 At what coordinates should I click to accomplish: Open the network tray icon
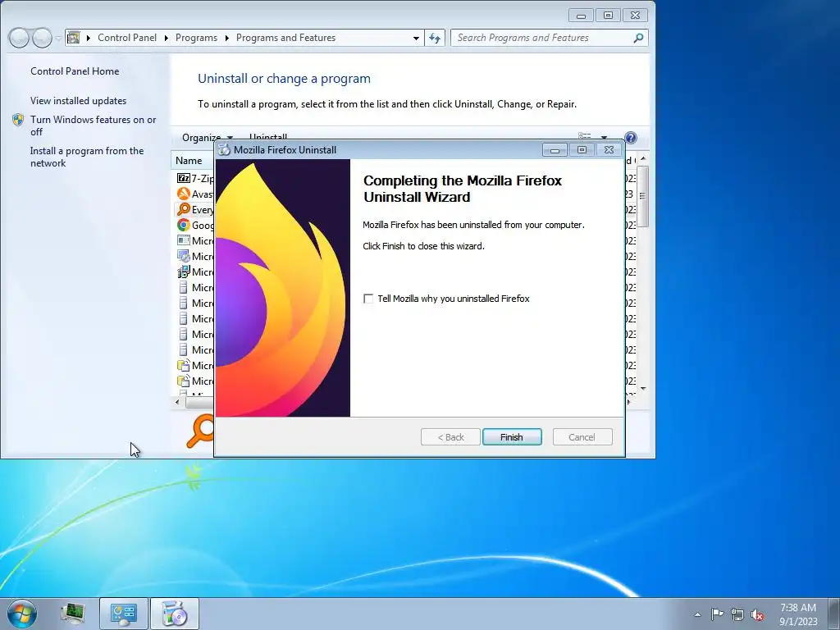(x=737, y=614)
